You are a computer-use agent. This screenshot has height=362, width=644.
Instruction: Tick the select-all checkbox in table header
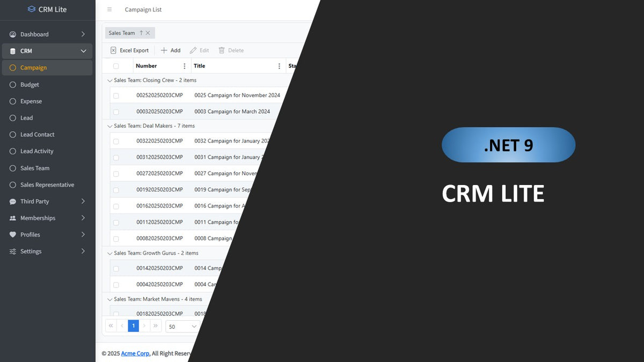[116, 65]
